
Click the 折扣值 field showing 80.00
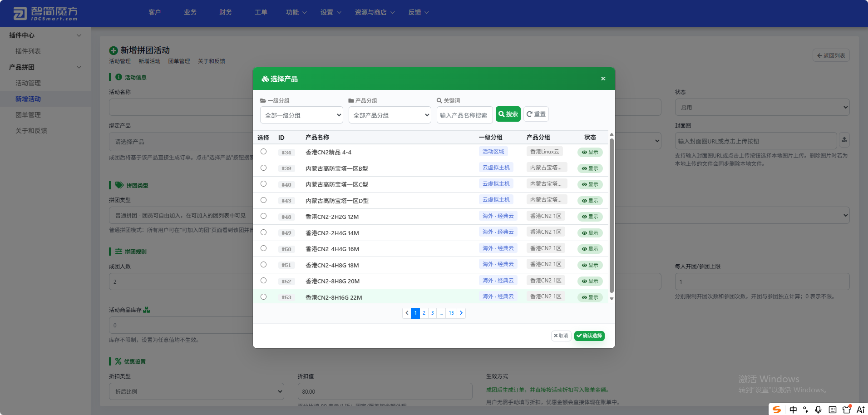385,391
